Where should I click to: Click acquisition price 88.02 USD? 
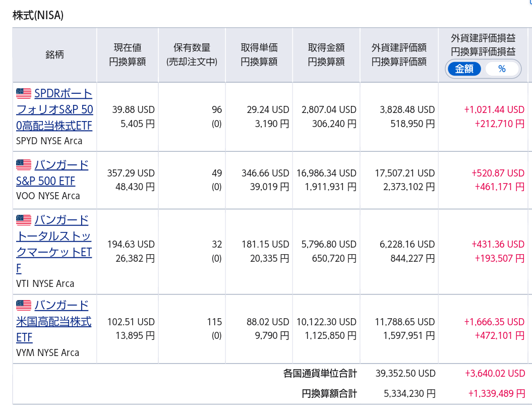pos(268,322)
